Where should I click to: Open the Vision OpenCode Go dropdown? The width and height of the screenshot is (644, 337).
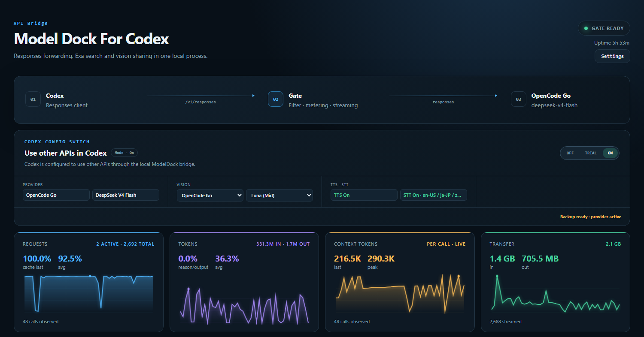tap(210, 196)
